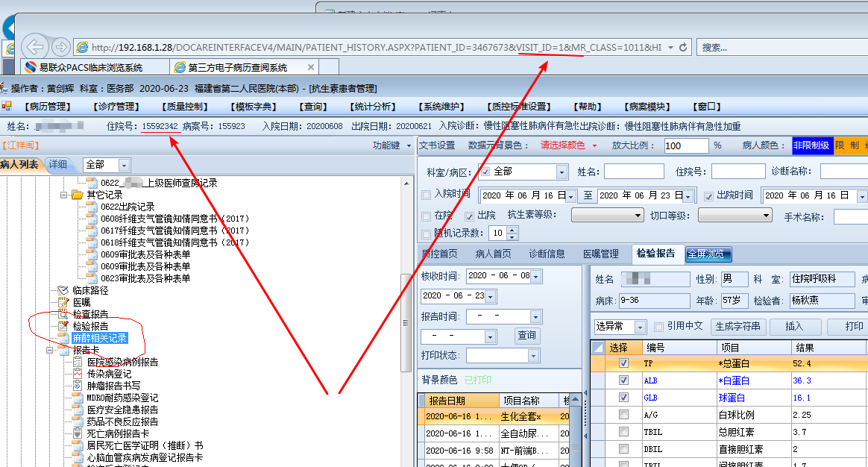Click the 医嘱 notepad icon in tree

[63, 302]
